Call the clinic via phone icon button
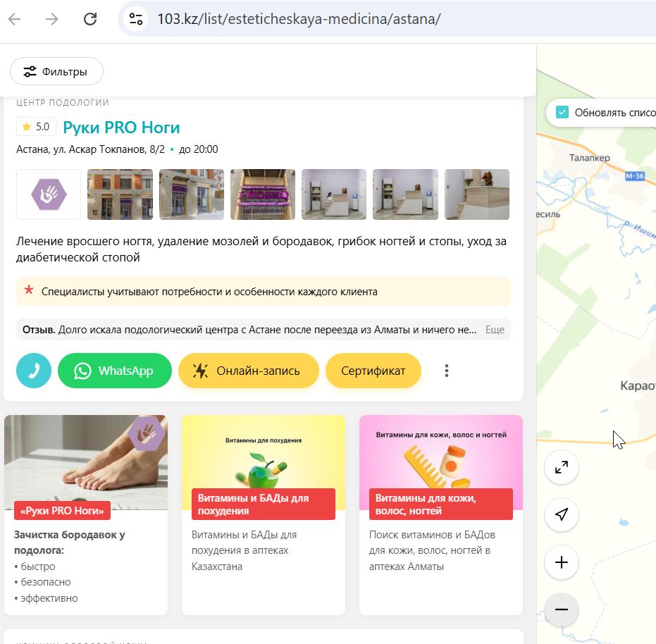The width and height of the screenshot is (656, 644). (34, 371)
